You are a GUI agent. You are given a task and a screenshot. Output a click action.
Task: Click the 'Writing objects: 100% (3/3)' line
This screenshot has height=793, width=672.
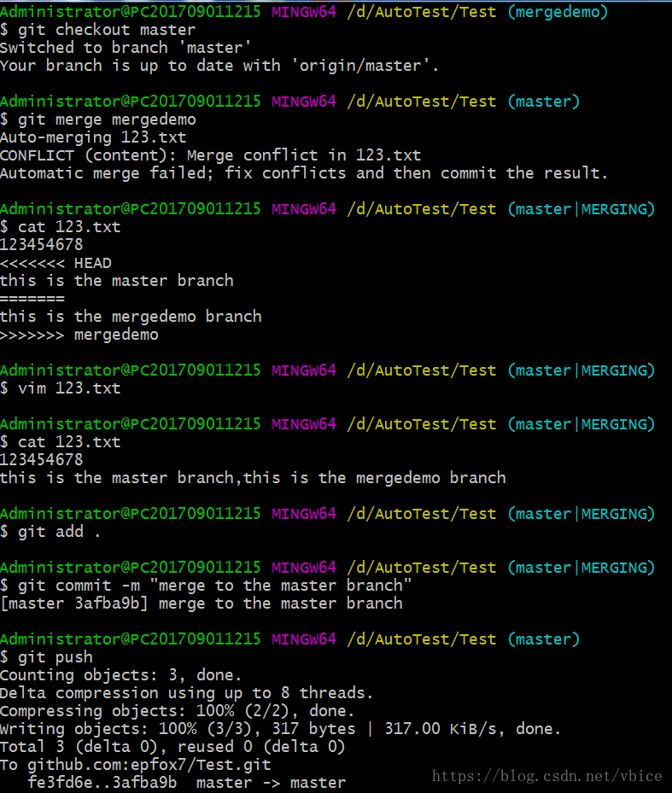point(280,729)
